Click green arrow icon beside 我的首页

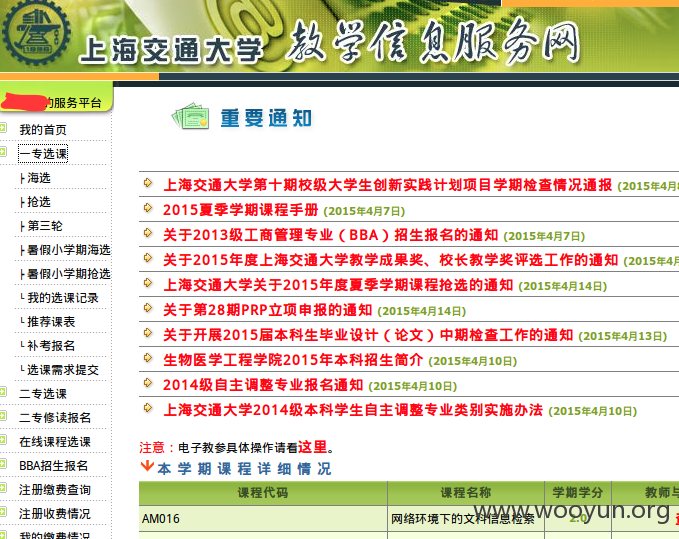(x=3, y=127)
